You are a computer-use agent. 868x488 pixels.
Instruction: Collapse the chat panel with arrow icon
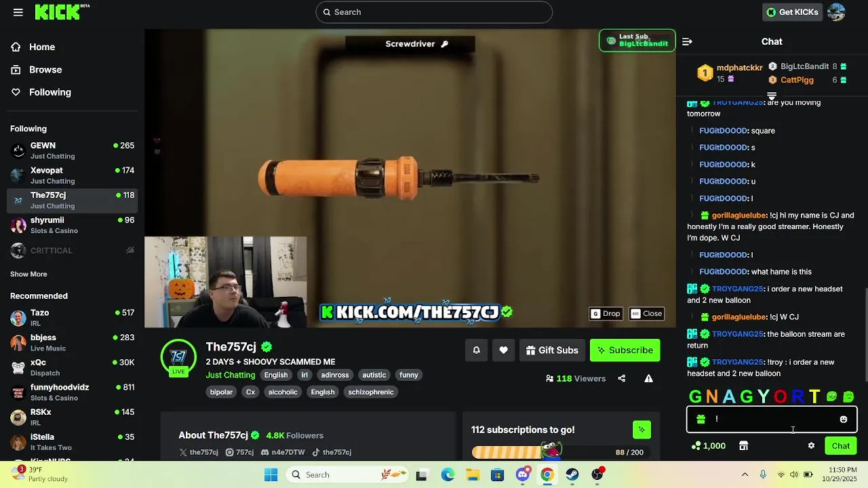click(x=687, y=42)
